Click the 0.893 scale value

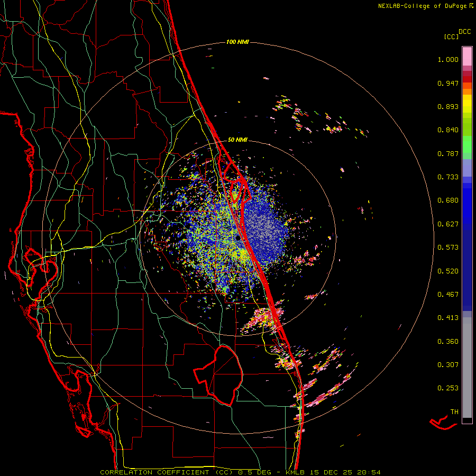pos(448,106)
